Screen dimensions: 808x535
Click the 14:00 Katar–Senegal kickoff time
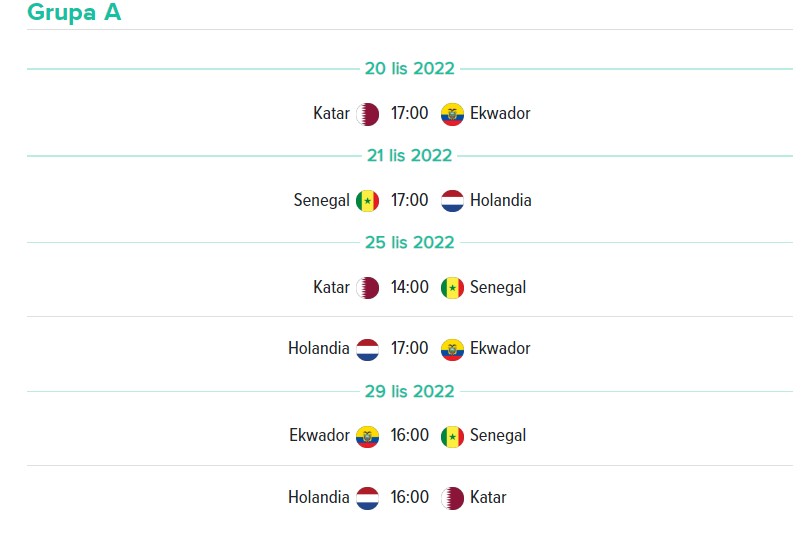(410, 287)
